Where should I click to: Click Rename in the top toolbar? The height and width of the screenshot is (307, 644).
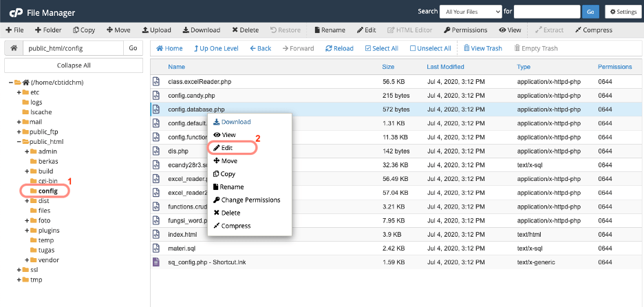pyautogui.click(x=330, y=30)
